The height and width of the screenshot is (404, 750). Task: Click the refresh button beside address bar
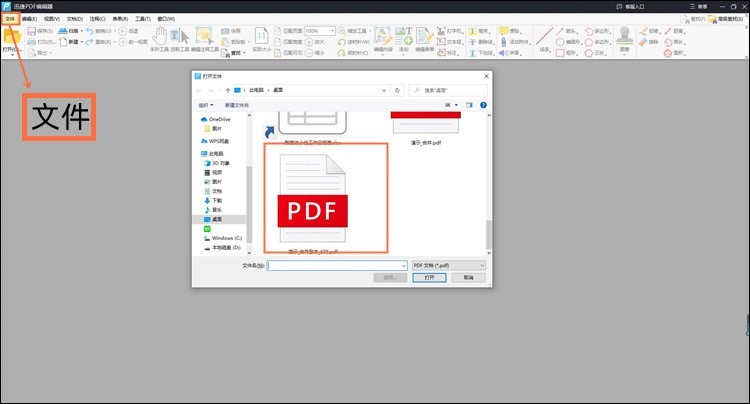[397, 90]
